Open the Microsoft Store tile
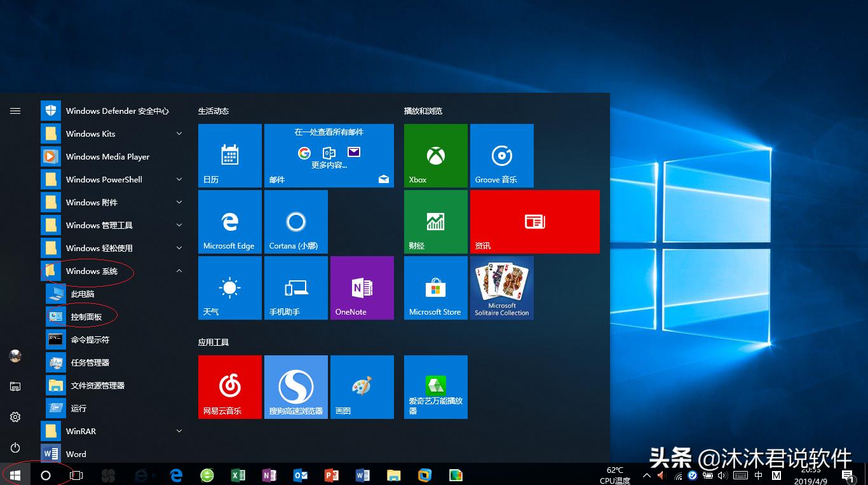Image resolution: width=868 pixels, height=485 pixels. 435,287
